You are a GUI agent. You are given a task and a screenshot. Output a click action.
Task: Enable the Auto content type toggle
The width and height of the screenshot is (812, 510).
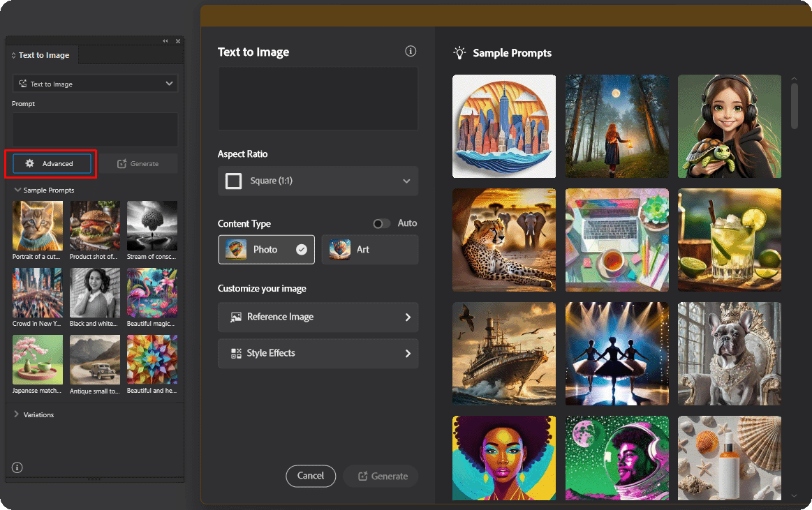coord(381,223)
